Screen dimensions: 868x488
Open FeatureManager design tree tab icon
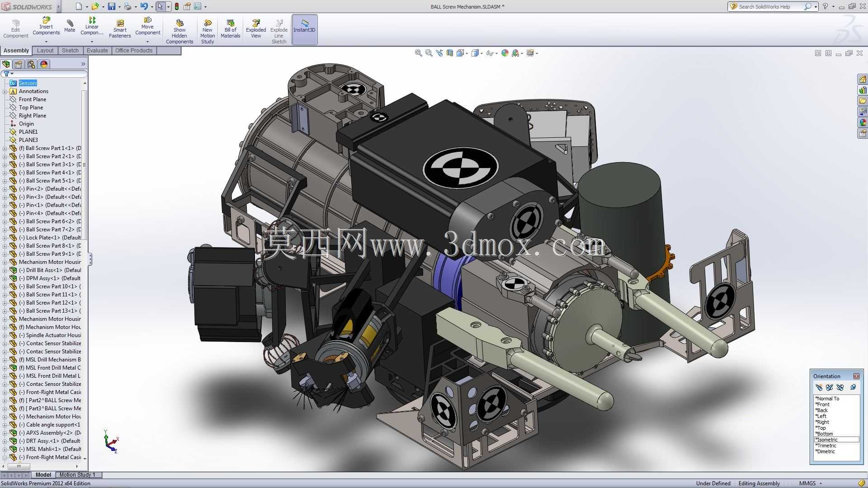(6, 64)
